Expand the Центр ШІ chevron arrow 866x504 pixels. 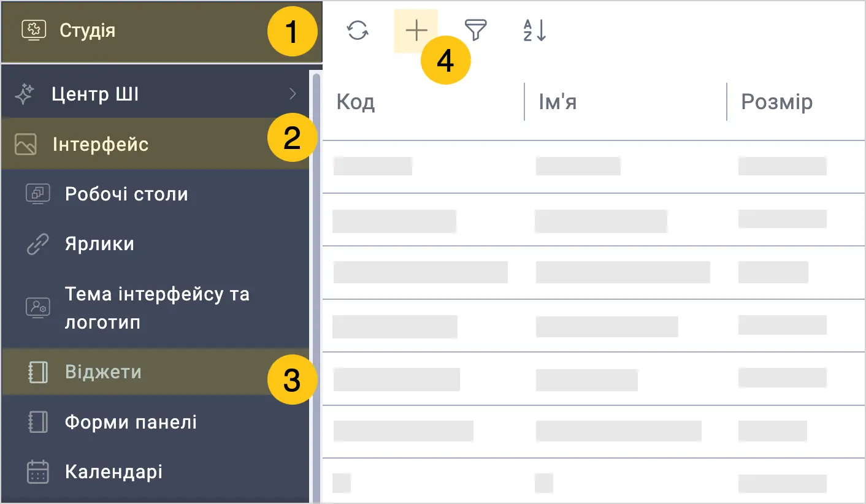293,94
